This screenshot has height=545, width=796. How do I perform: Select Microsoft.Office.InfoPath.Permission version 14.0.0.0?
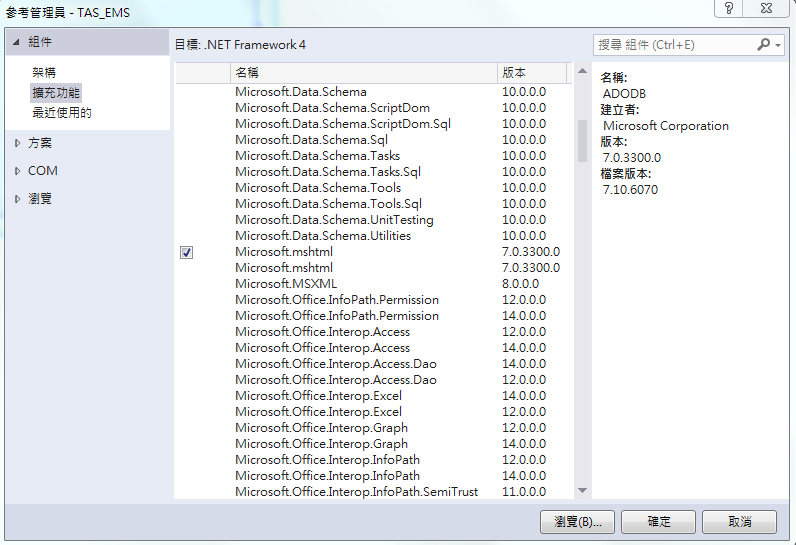click(374, 316)
